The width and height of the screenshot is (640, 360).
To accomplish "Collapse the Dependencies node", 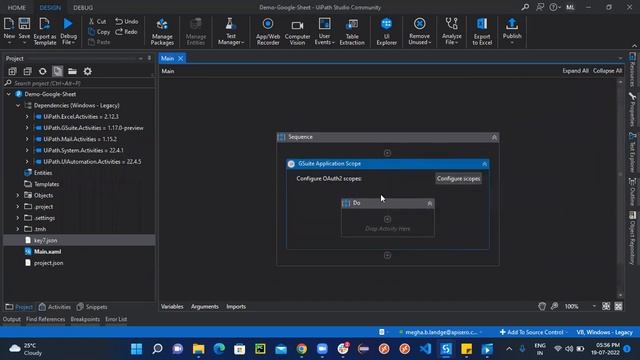I will click(18, 105).
